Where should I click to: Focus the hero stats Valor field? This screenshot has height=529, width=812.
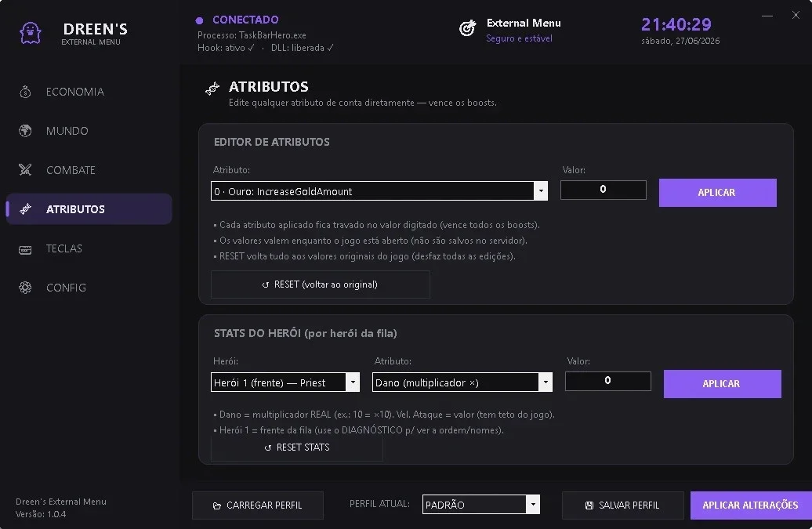[607, 381]
